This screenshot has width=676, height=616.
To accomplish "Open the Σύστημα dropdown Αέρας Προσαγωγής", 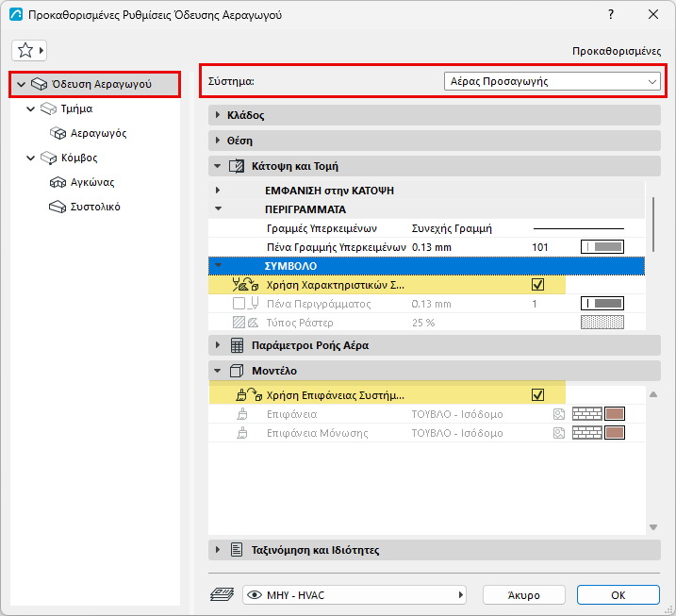I will pyautogui.click(x=552, y=81).
